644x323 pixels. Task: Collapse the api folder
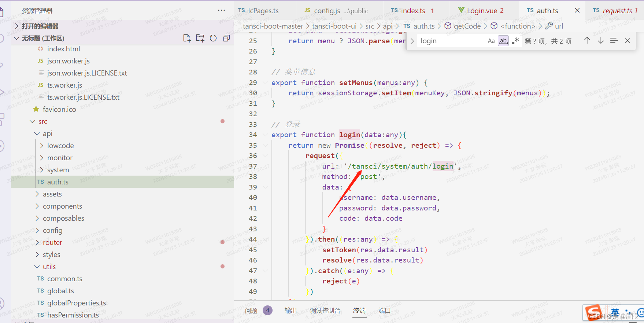48,133
